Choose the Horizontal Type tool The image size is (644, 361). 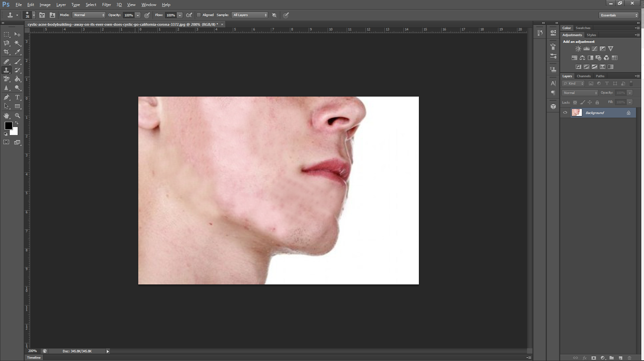17,98
